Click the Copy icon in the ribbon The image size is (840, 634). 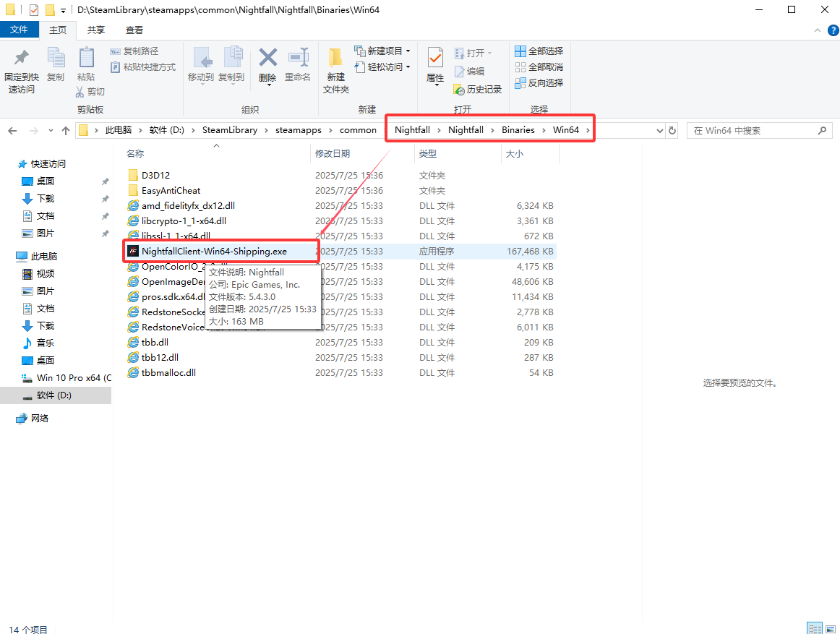click(56, 57)
